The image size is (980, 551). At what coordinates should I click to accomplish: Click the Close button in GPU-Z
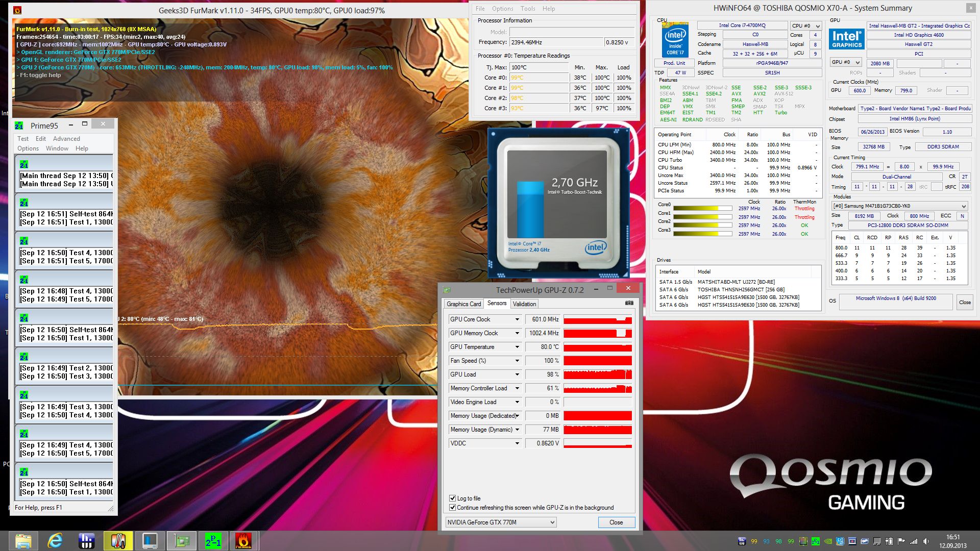(616, 522)
